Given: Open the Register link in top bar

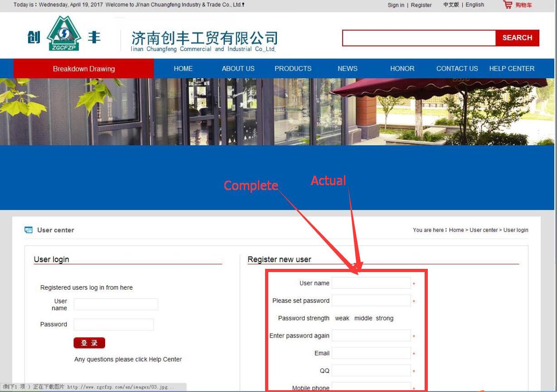Looking at the screenshot, I should point(421,5).
